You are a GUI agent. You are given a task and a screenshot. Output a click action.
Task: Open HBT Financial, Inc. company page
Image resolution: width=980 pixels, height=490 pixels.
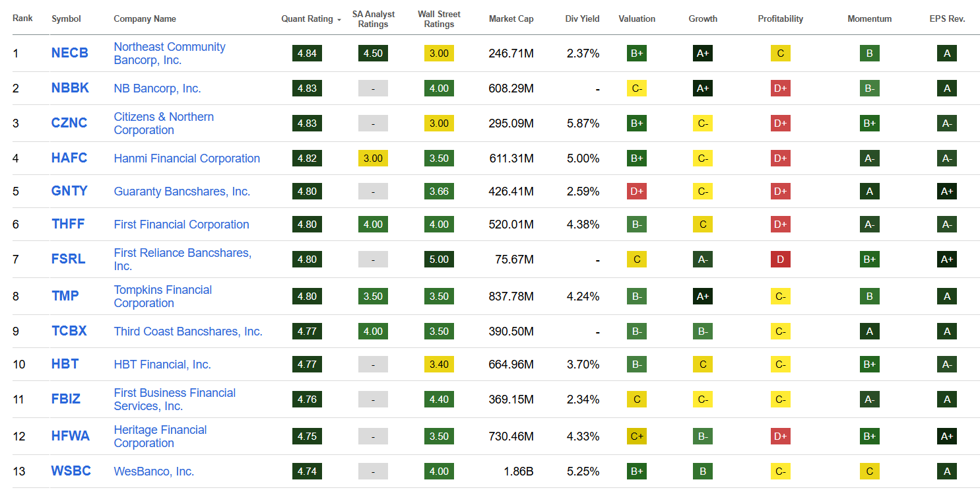click(x=162, y=365)
